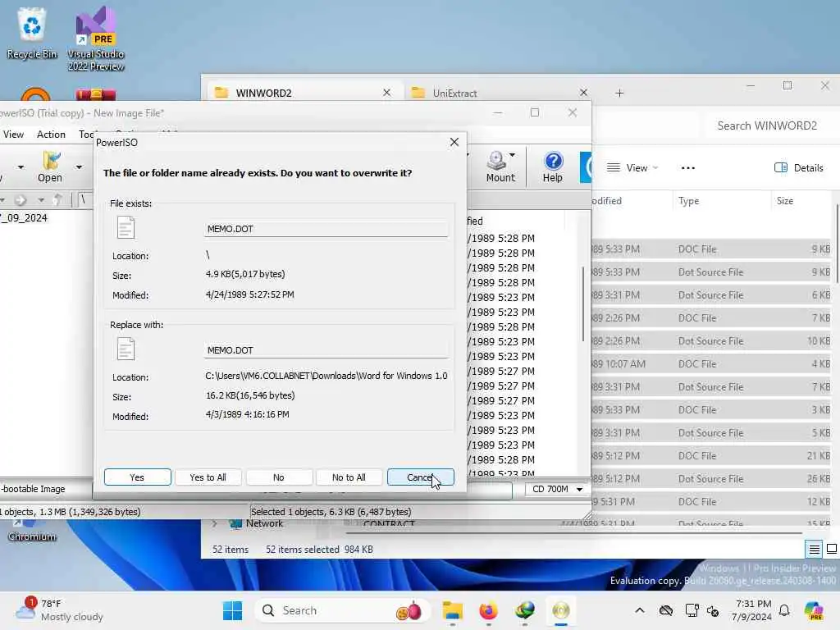Screen dimensions: 840x630
Task: Close the PowerISO overwrite dialog
Action: point(454,143)
